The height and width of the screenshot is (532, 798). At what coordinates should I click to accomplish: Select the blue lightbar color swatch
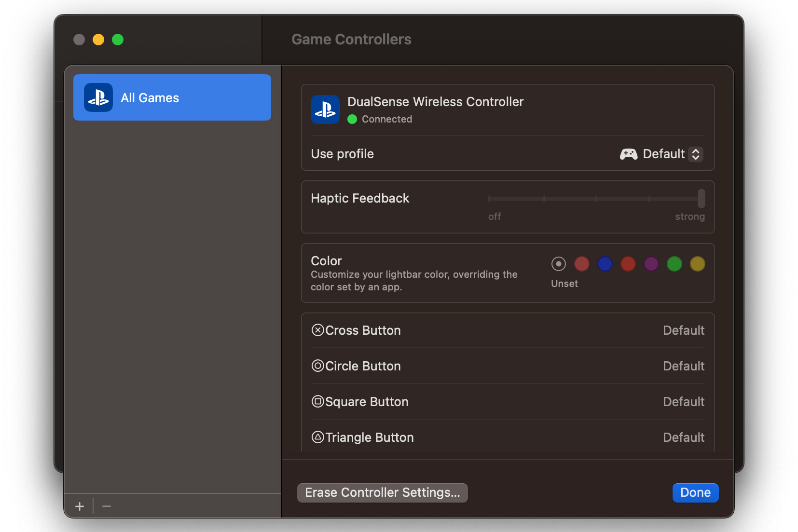[605, 264]
